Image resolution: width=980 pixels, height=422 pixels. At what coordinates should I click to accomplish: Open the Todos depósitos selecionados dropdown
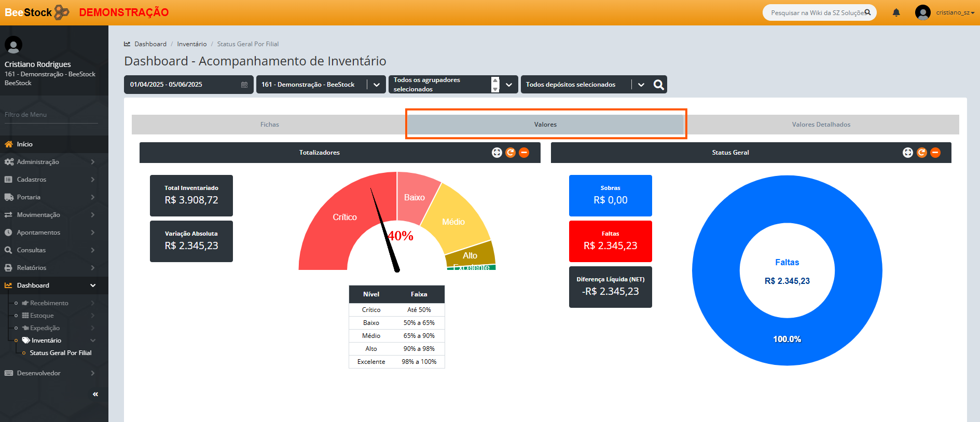click(641, 85)
